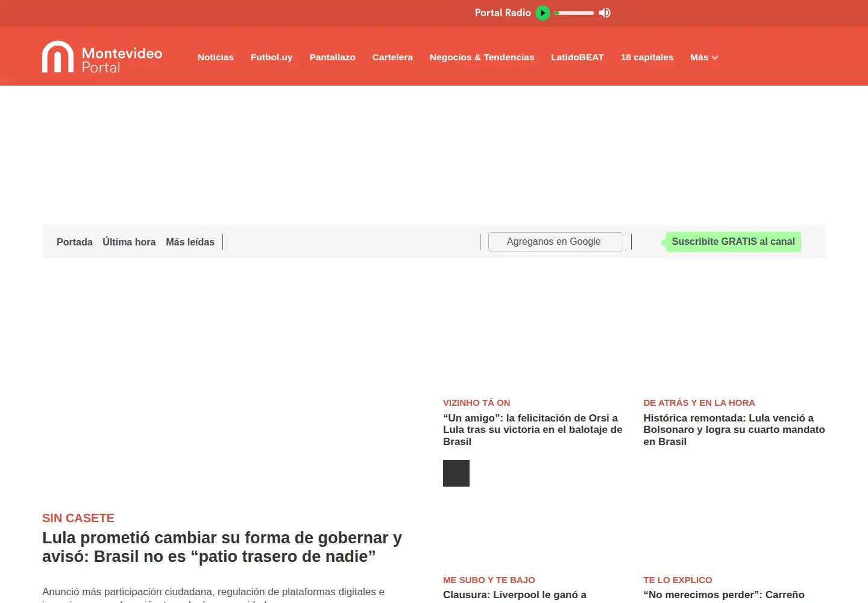Open 18 capitales section
Image resolution: width=868 pixels, height=603 pixels.
pos(647,57)
